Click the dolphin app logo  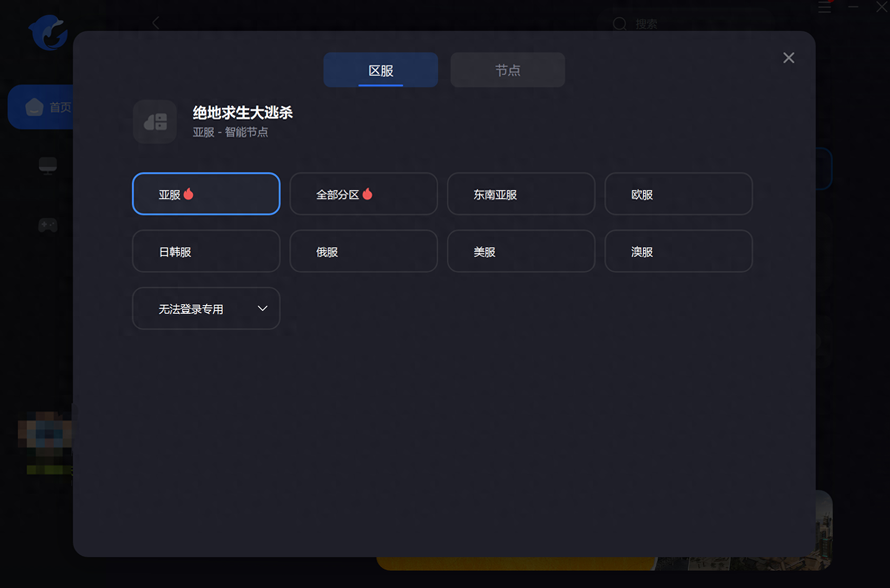(48, 32)
